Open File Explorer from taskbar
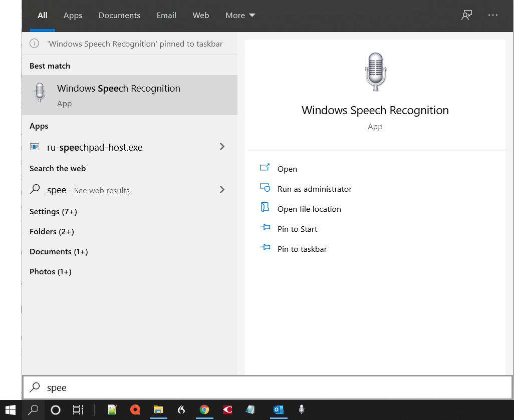 (x=158, y=409)
